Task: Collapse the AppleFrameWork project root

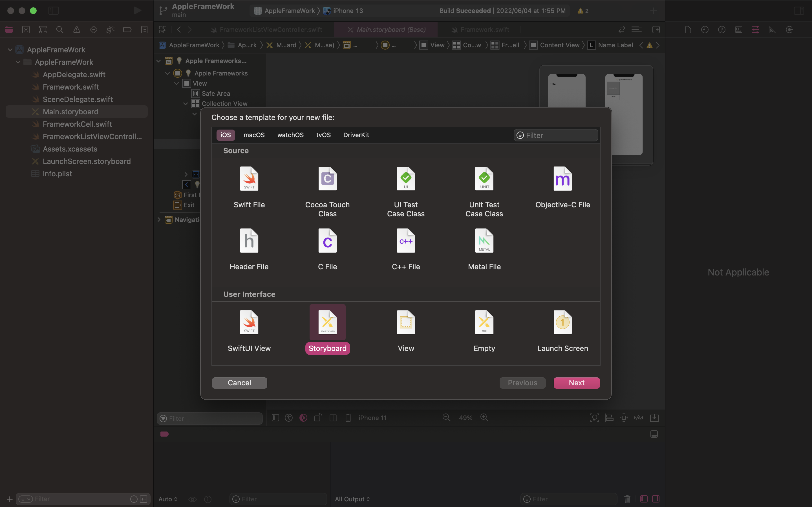Action: (10, 50)
